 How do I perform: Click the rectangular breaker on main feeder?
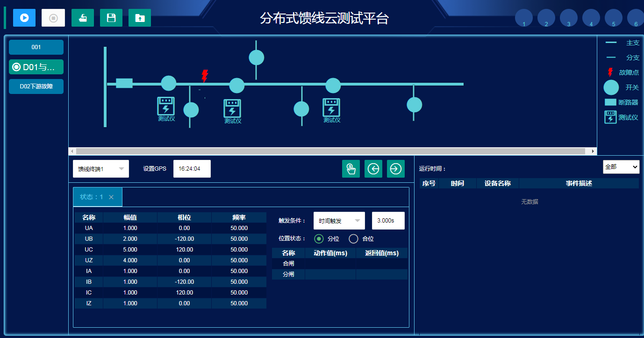[124, 84]
